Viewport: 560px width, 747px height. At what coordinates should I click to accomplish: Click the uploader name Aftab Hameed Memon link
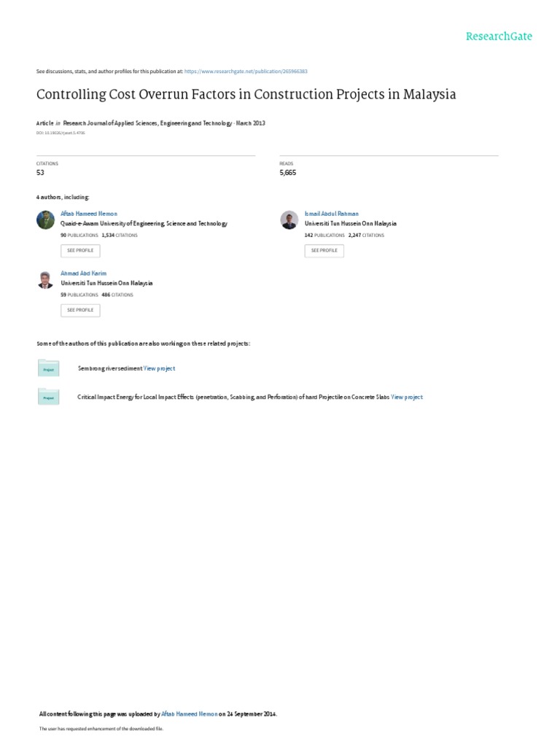coord(190,713)
